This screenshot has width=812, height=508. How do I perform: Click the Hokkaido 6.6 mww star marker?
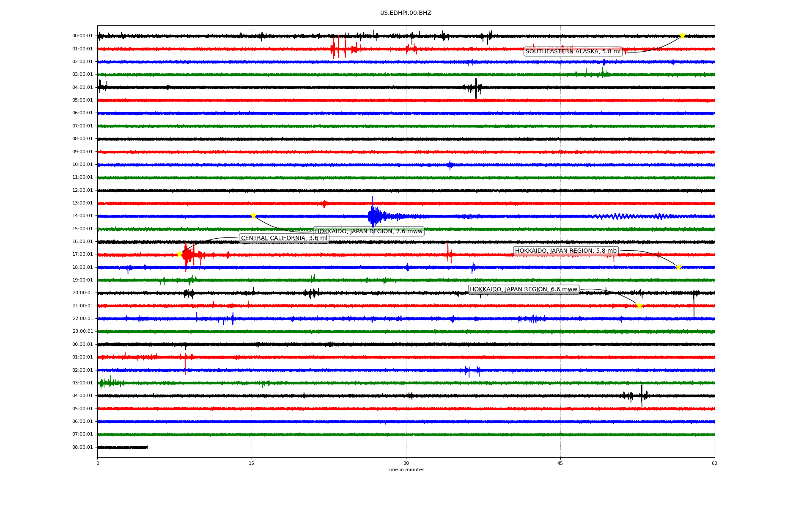[639, 306]
